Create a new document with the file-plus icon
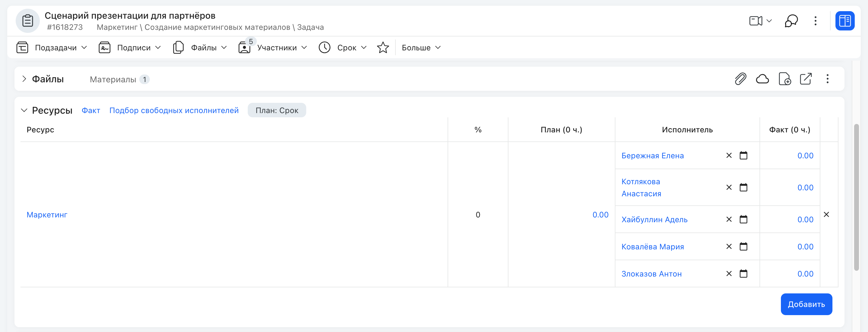 785,79
